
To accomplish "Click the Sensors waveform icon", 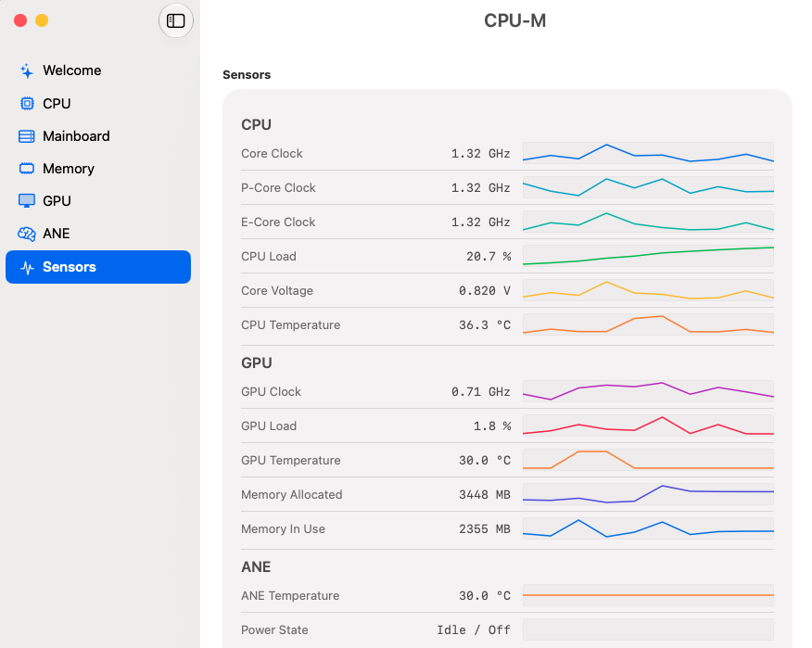I will 27,267.
